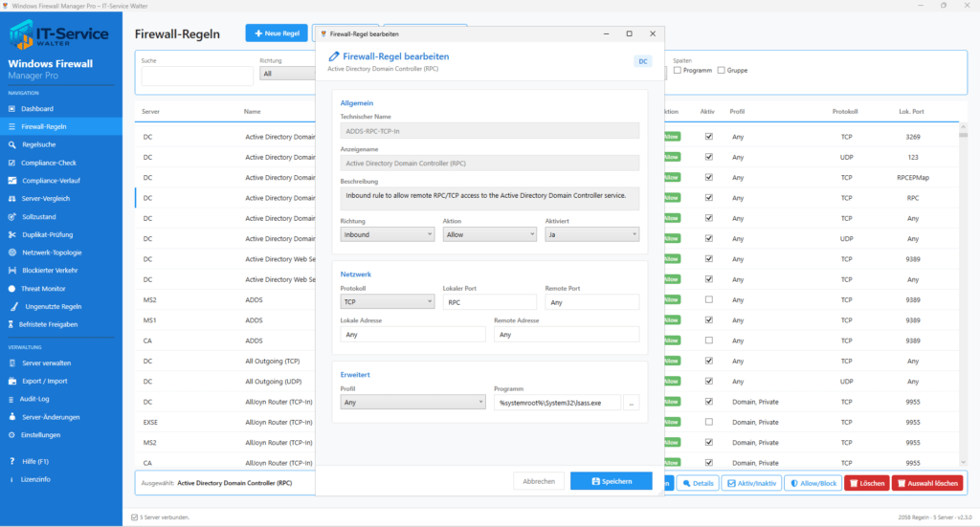Viewport: 980px width, 527px height.
Task: Open Sollzustand in sidebar
Action: (x=38, y=217)
